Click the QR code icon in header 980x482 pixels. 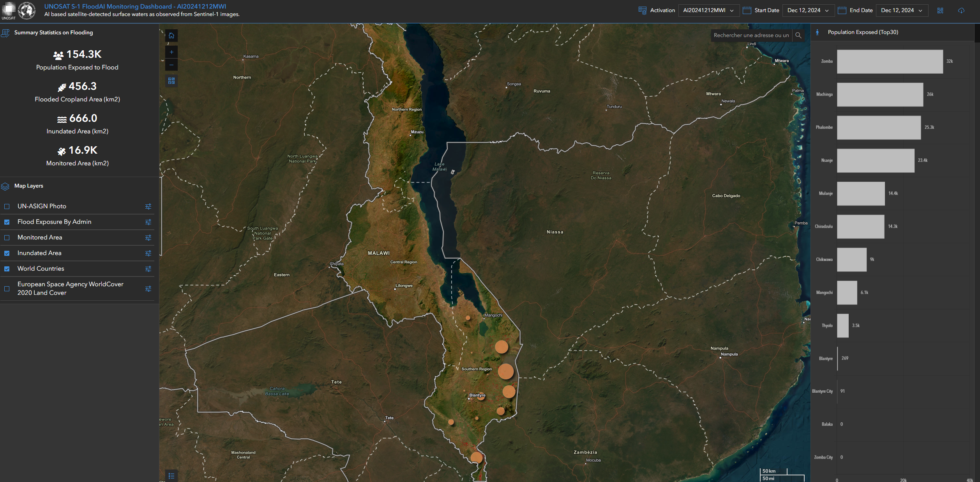click(x=940, y=11)
